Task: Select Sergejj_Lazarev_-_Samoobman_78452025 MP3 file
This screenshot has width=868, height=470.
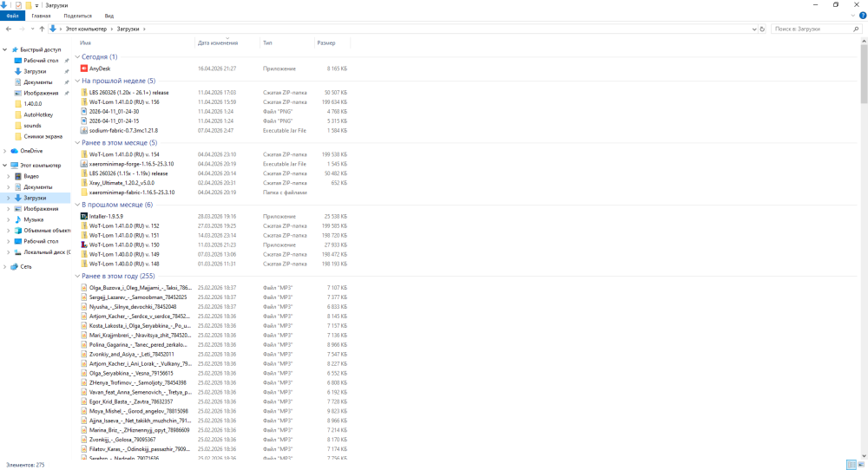Action: 138,297
